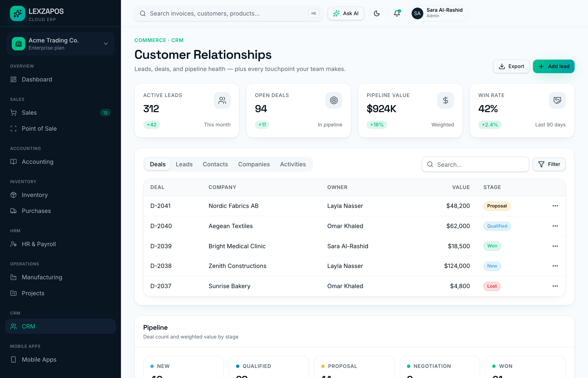Click the Manufacturing factory icon

(x=13, y=277)
